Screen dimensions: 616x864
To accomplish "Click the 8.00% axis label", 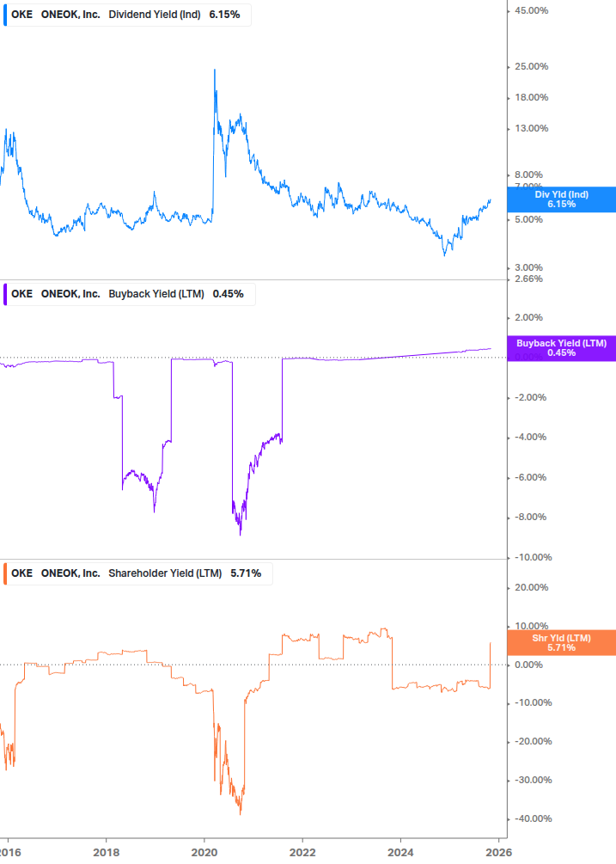I will (x=528, y=175).
